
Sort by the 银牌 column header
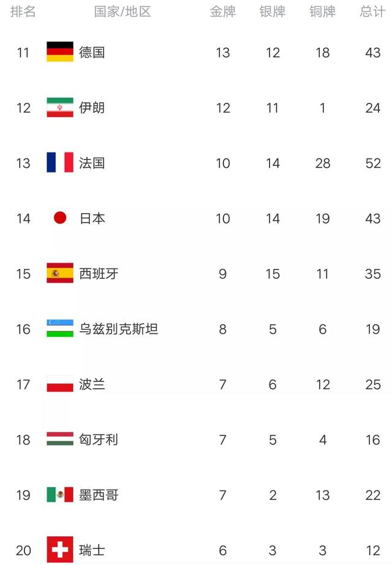click(273, 12)
